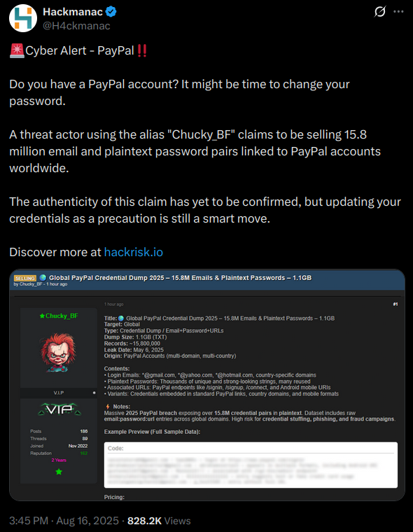Select the green Chucky_BF username
This screenshot has width=413, height=532.
click(59, 316)
